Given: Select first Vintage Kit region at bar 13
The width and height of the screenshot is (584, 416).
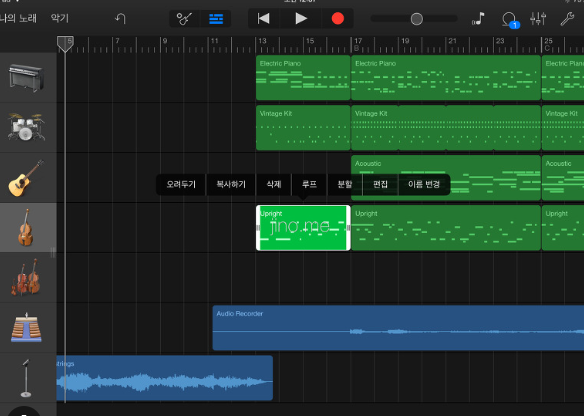Looking at the screenshot, I should point(303,128).
